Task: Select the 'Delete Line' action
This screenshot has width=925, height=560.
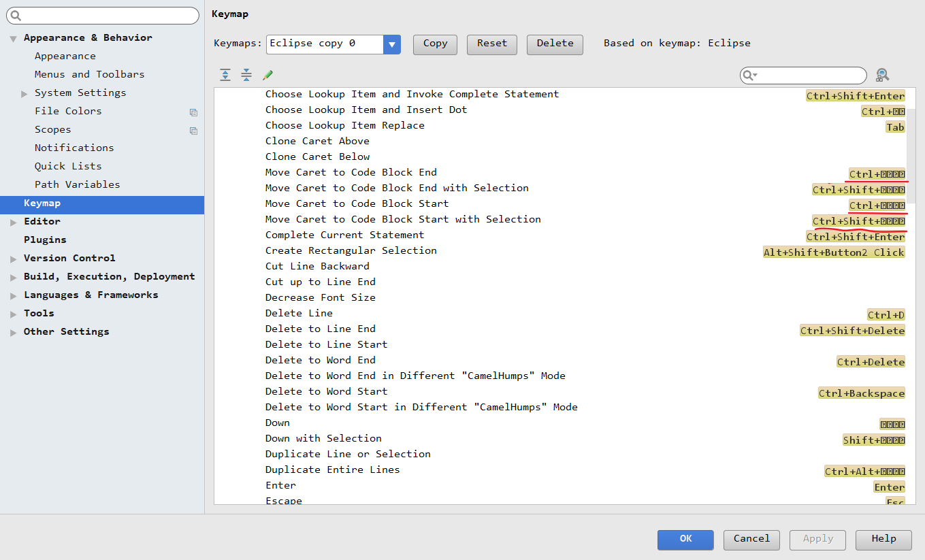Action: click(x=299, y=314)
